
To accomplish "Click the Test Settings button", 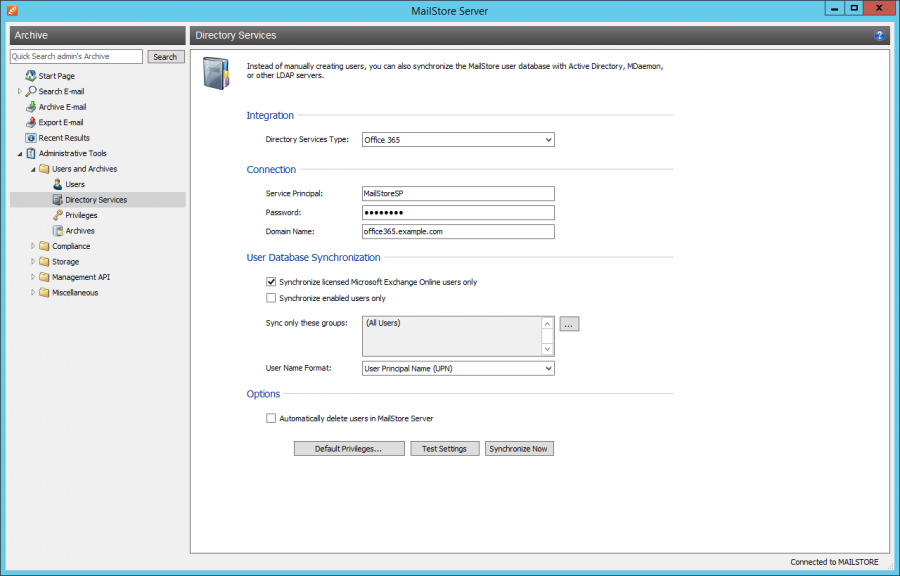I will coord(444,448).
